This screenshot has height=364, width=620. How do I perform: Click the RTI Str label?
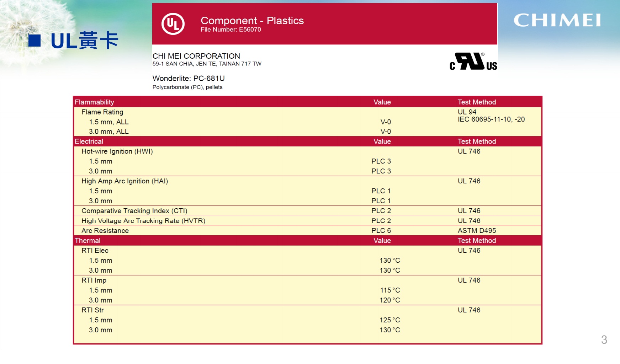tap(93, 310)
